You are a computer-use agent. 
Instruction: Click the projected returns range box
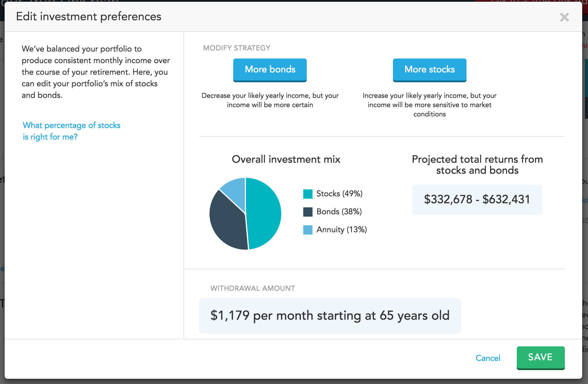477,200
